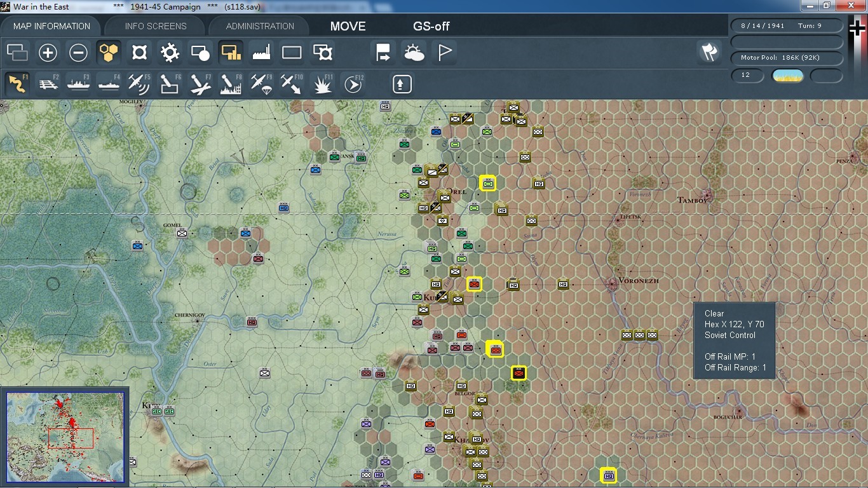This screenshot has width=868, height=488.
Task: Switch to MAP INFORMATION tab
Action: [x=51, y=26]
